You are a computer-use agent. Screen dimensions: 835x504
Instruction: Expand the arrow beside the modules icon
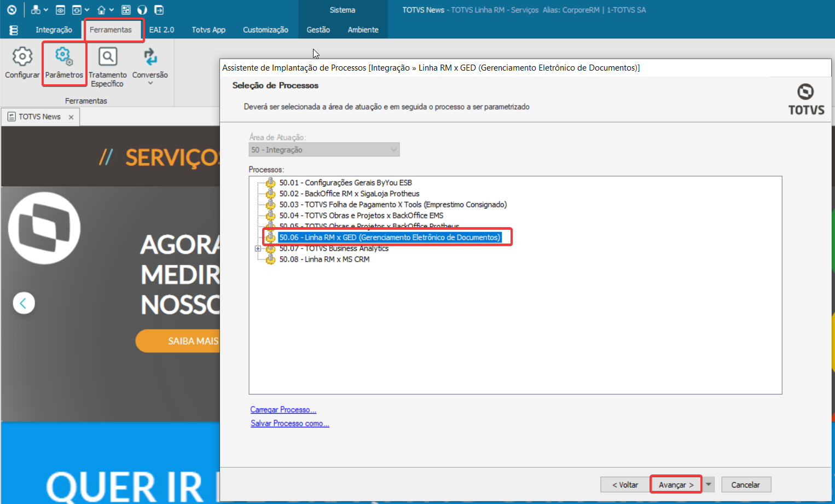45,10
